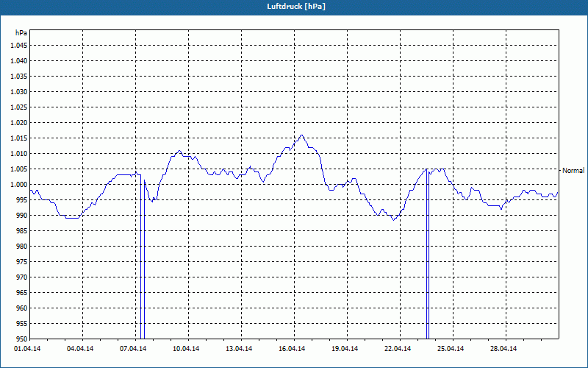588x368 pixels.
Task: Click the 25.04.14 date label
Action: pos(451,349)
